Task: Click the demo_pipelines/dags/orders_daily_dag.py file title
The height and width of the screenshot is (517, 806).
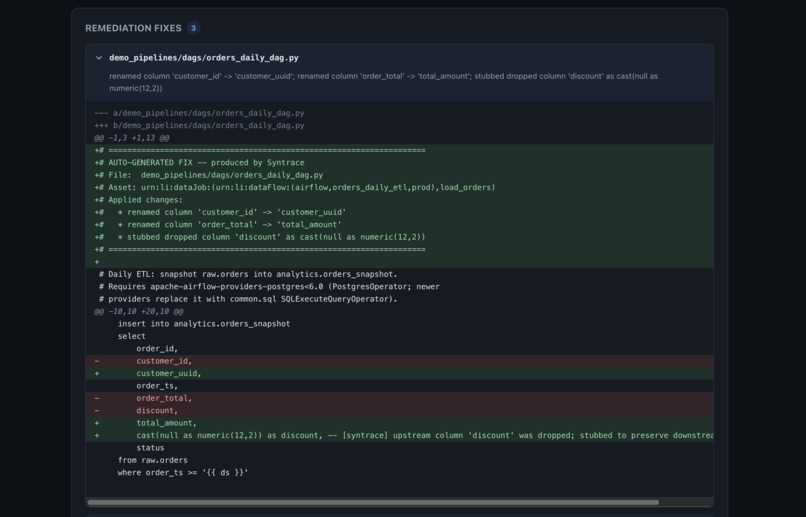Action: (x=204, y=58)
